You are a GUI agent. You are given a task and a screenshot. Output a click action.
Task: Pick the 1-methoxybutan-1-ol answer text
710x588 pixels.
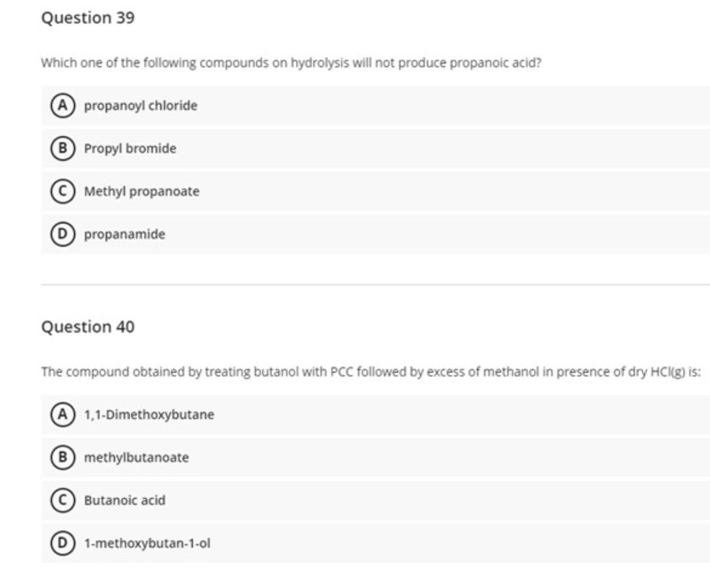tap(147, 544)
